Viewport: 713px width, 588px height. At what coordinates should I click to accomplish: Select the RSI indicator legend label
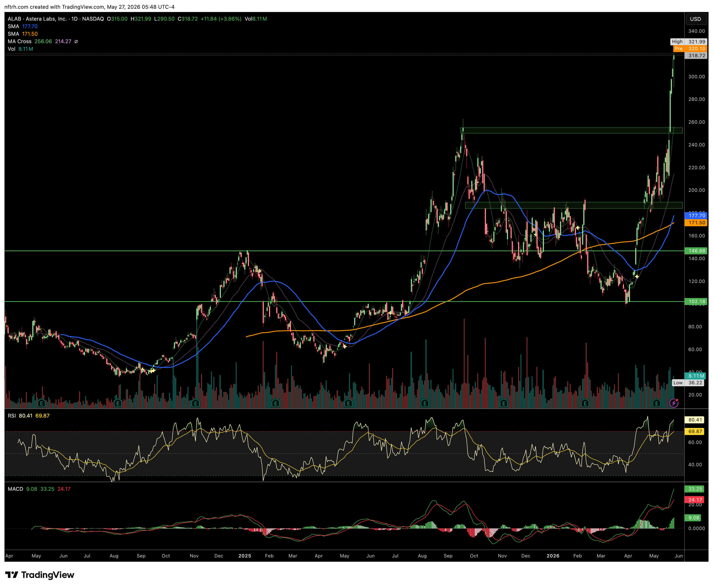[x=12, y=416]
